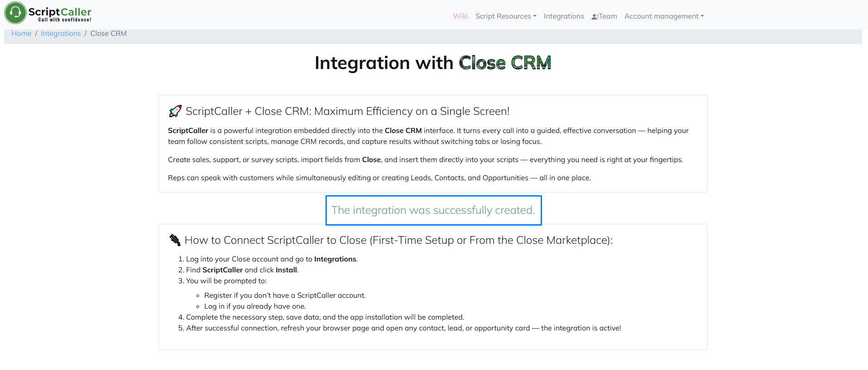Expand the Script Resources dropdown menu
This screenshot has width=868, height=370.
[x=506, y=16]
